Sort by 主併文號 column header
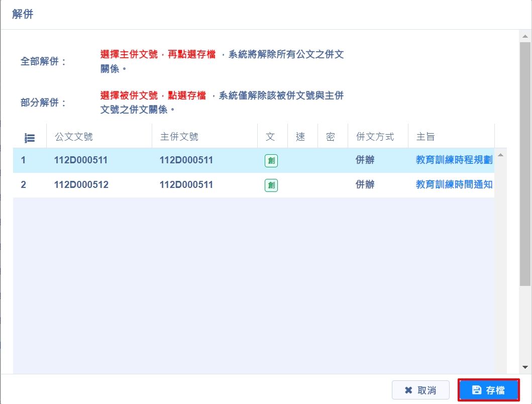The image size is (532, 404). click(179, 137)
